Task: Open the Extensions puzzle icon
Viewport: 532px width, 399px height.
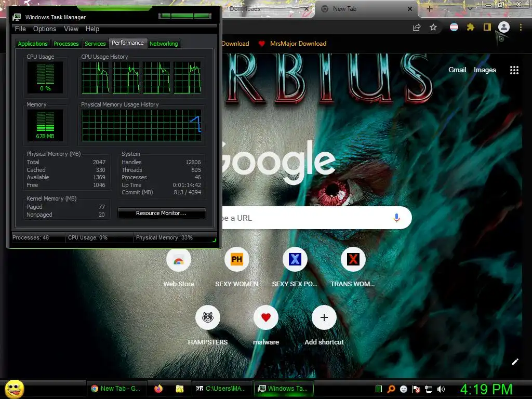Action: pyautogui.click(x=470, y=27)
